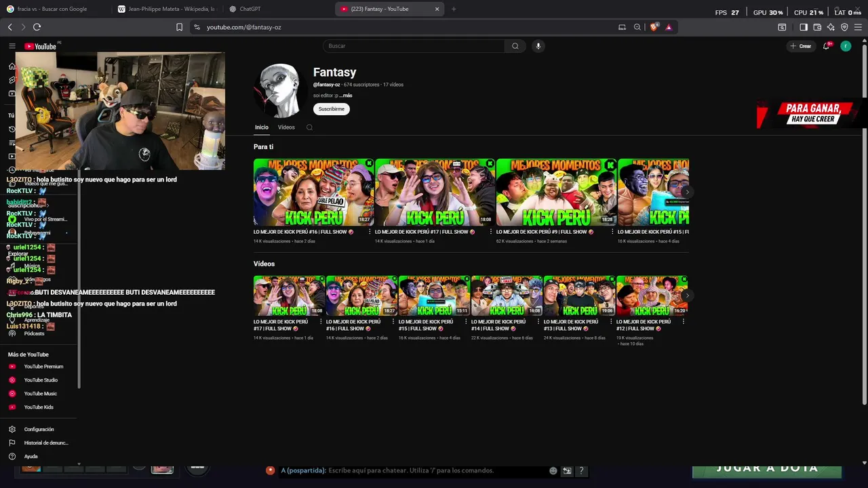Screen dimensions: 868x488
Task: Click the YouTube logo
Action: pos(41,46)
